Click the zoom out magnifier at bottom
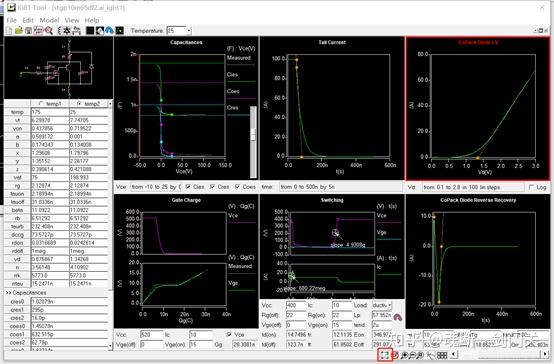Viewport: 554px width, 364px height. (412, 355)
